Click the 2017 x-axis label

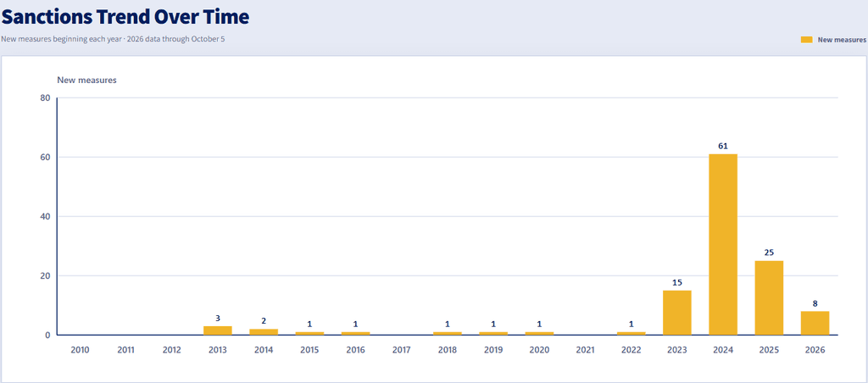401,350
